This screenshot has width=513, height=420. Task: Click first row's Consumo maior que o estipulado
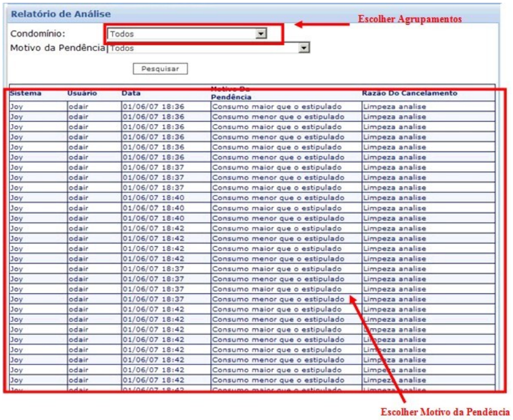(x=277, y=106)
